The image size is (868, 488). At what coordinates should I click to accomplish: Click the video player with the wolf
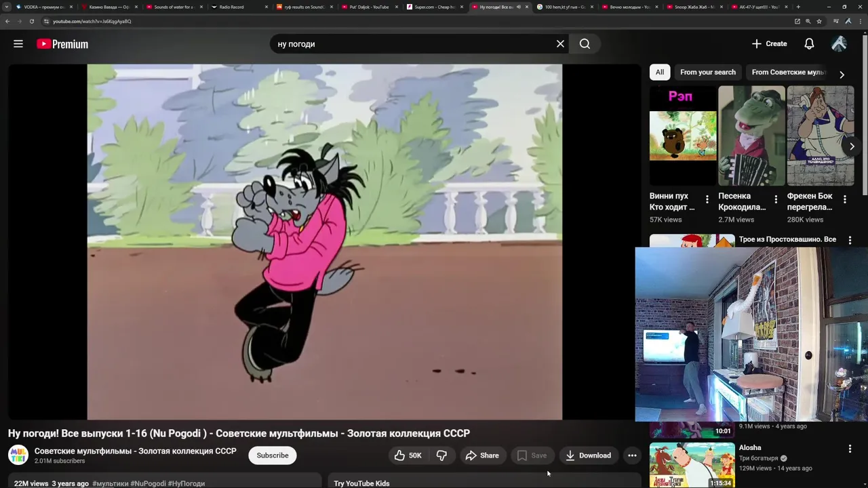tap(324, 242)
